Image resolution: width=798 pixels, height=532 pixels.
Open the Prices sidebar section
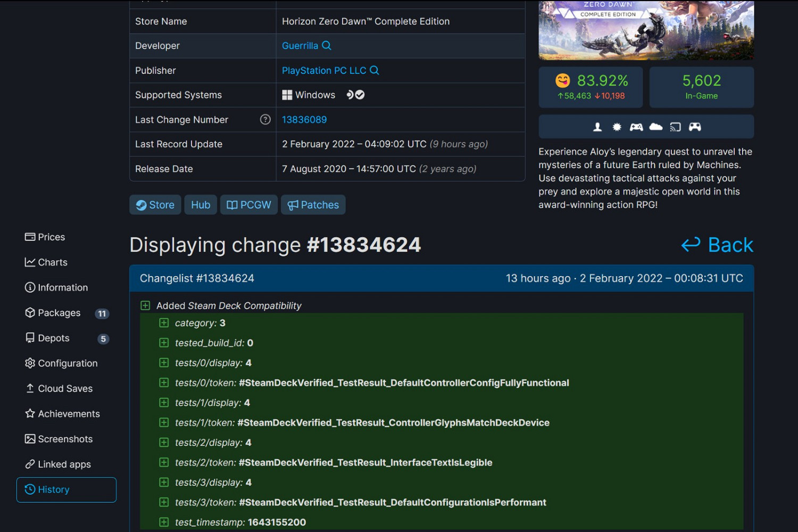(x=51, y=237)
